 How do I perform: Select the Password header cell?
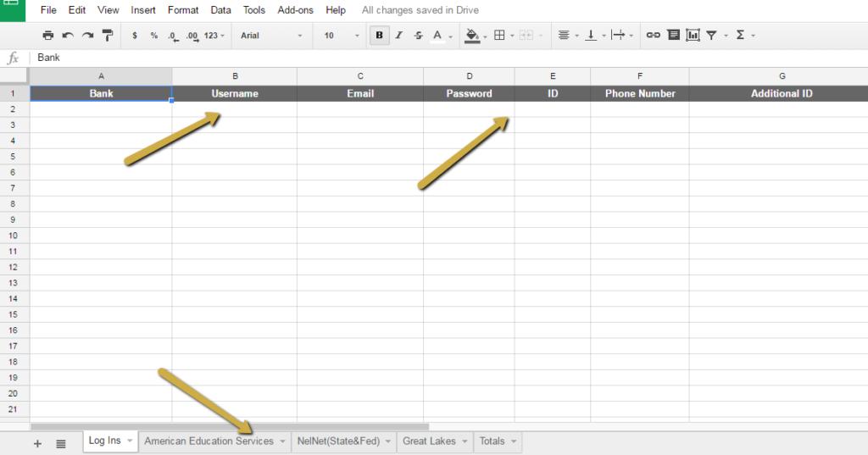tap(469, 93)
